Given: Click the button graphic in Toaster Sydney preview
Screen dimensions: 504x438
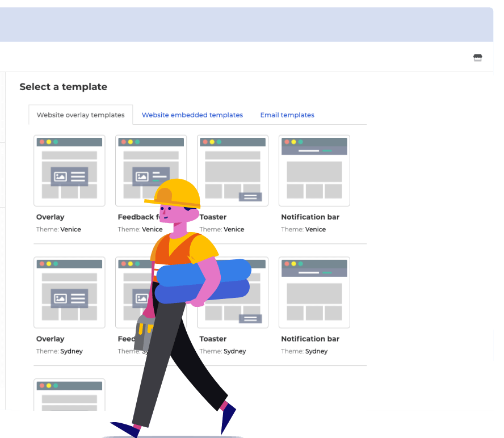Looking at the screenshot, I should click(250, 318).
